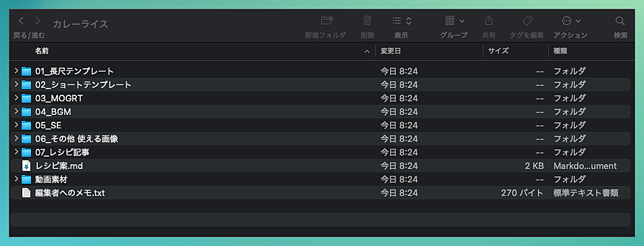Click 今日 8:24 date in 03_MOGRT row
The height and width of the screenshot is (246, 644).
[x=399, y=98]
